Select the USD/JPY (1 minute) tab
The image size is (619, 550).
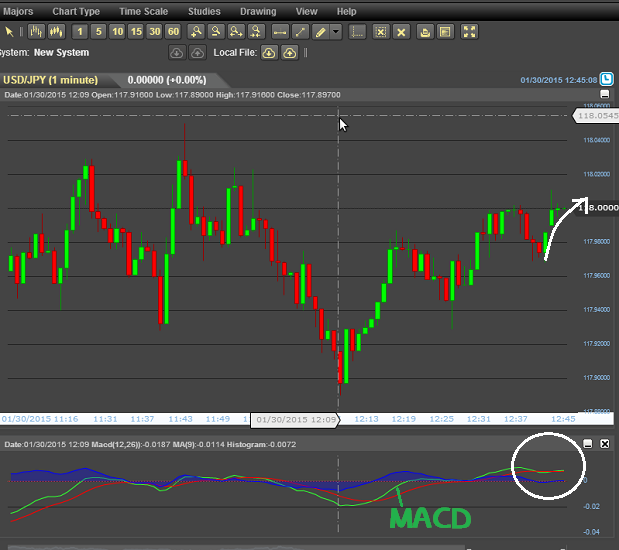(x=51, y=80)
